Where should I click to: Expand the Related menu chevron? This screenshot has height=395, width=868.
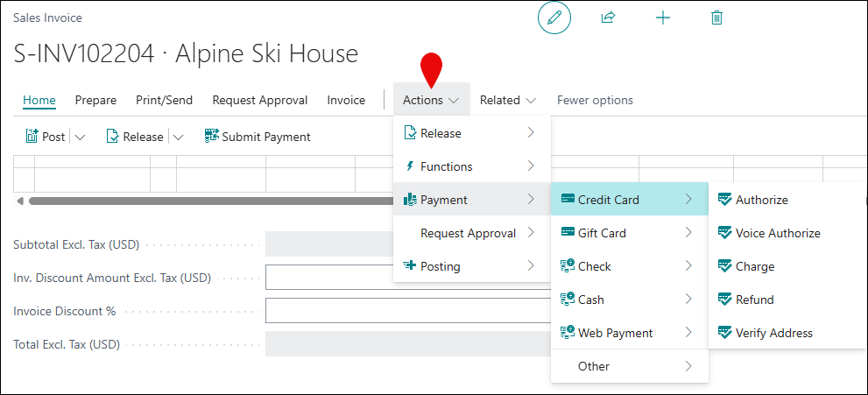click(x=531, y=101)
